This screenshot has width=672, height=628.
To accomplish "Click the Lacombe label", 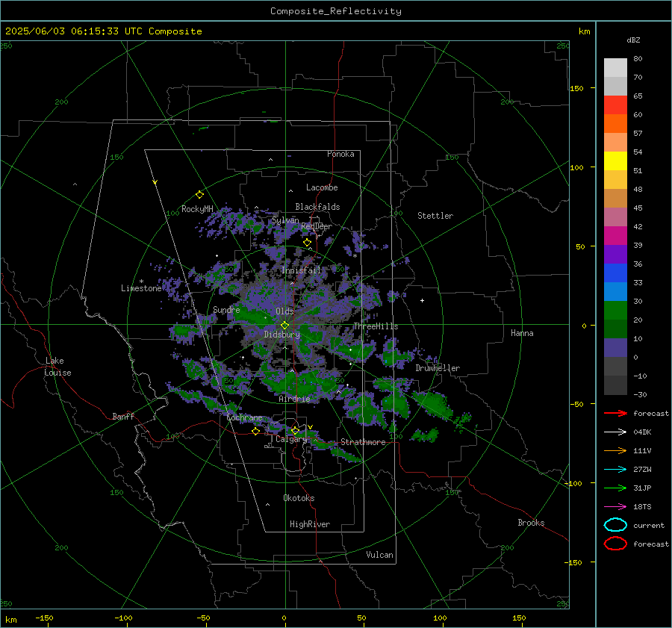I will (322, 187).
